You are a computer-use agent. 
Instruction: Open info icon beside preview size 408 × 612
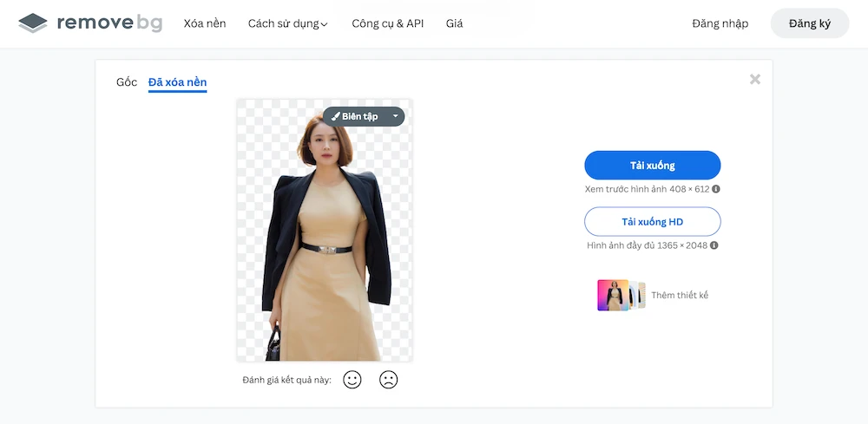(x=716, y=189)
